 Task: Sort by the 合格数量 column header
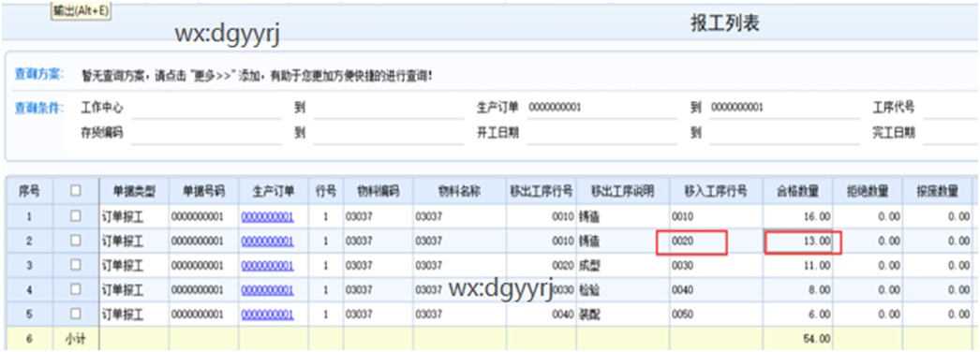[x=798, y=192]
